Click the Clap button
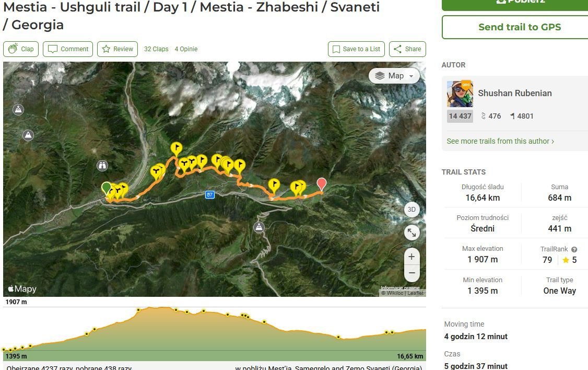This screenshot has height=370, width=588. point(21,49)
